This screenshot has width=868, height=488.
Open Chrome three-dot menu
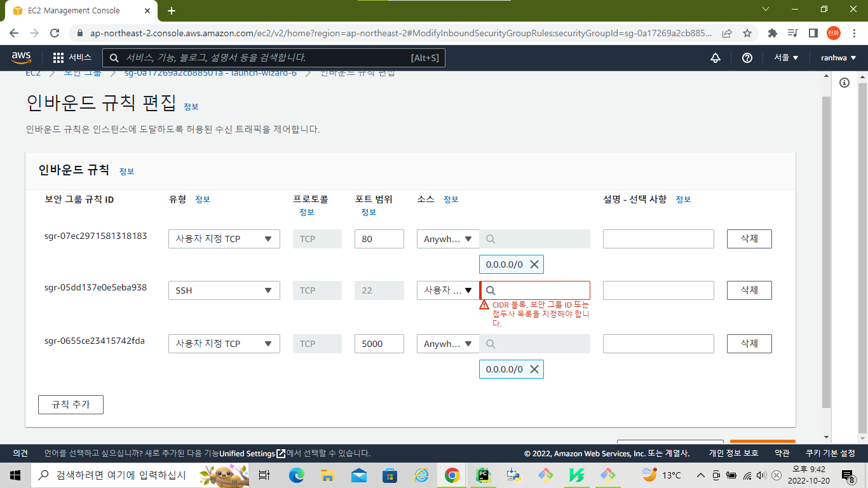coord(853,33)
